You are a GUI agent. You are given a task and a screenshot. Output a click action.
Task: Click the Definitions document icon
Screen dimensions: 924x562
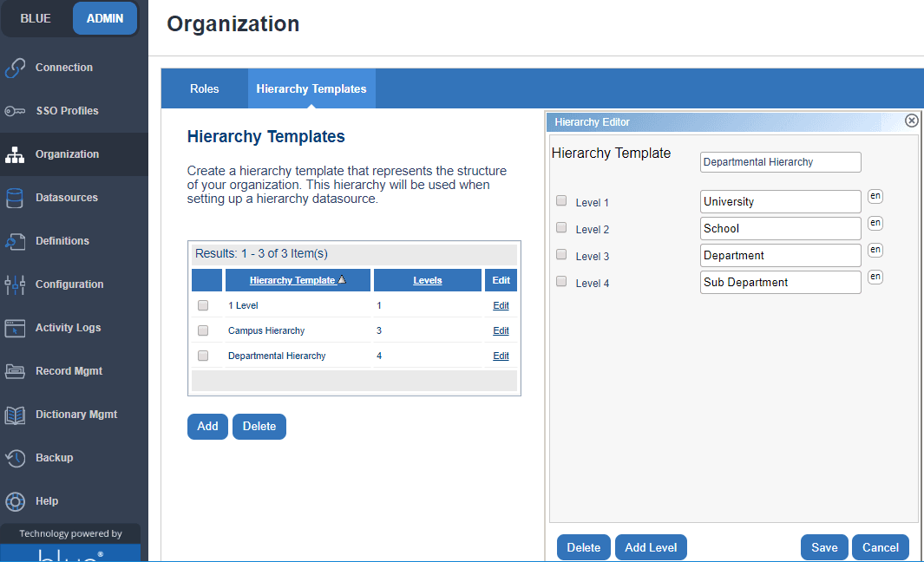pos(15,241)
